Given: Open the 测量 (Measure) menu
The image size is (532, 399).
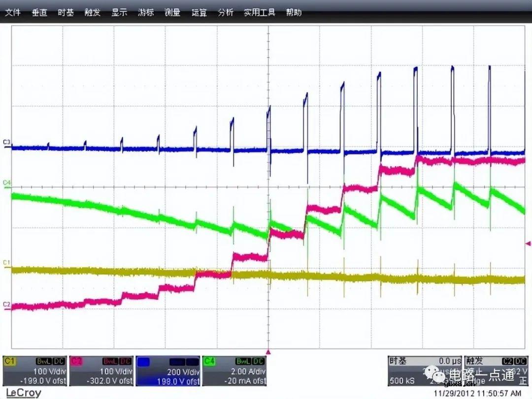Looking at the screenshot, I should 172,13.
